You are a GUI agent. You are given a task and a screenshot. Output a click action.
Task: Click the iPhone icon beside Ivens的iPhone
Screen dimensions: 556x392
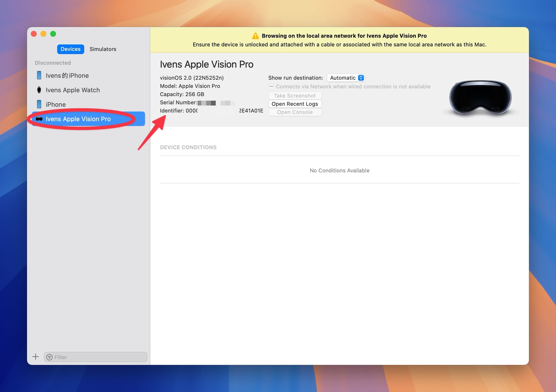[x=39, y=75]
